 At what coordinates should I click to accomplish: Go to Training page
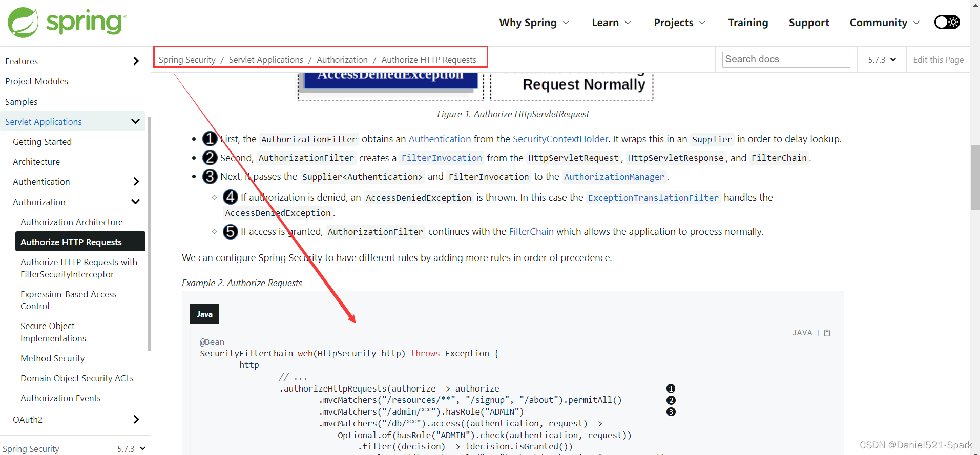[x=748, y=23]
